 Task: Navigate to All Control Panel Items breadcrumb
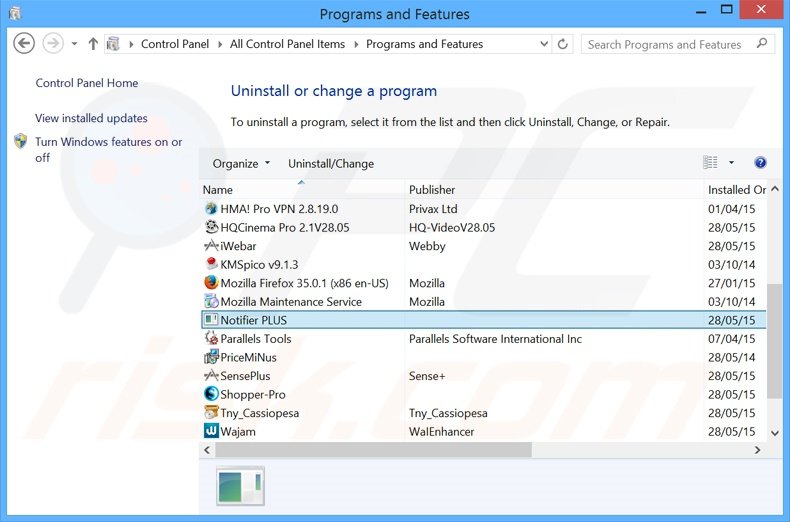[x=287, y=44]
